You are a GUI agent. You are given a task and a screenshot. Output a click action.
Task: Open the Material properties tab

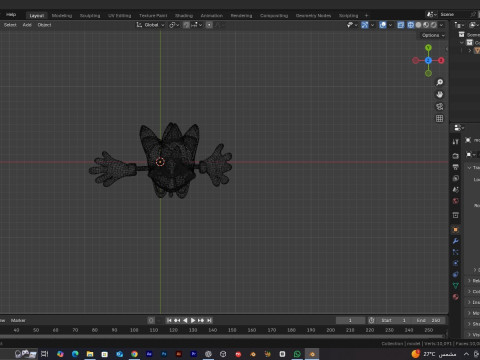click(455, 297)
